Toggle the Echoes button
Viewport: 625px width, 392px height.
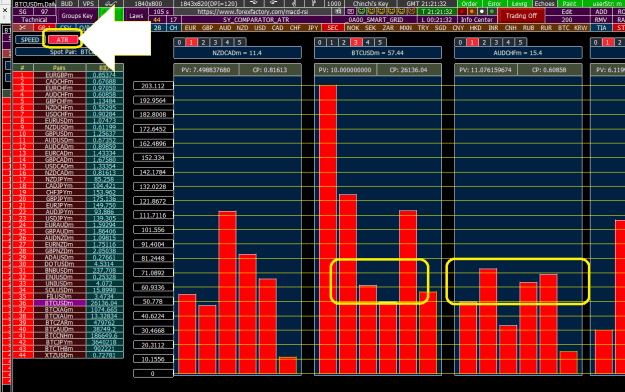pos(544,4)
